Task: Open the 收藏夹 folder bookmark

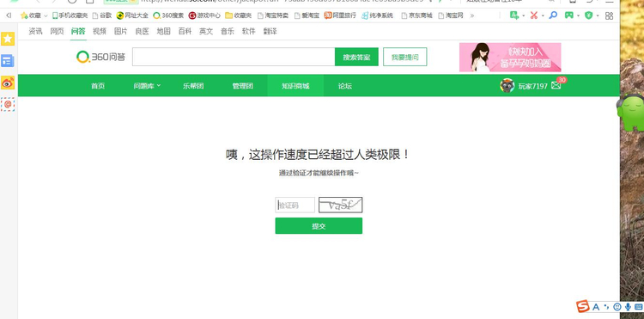Action: coord(238,15)
